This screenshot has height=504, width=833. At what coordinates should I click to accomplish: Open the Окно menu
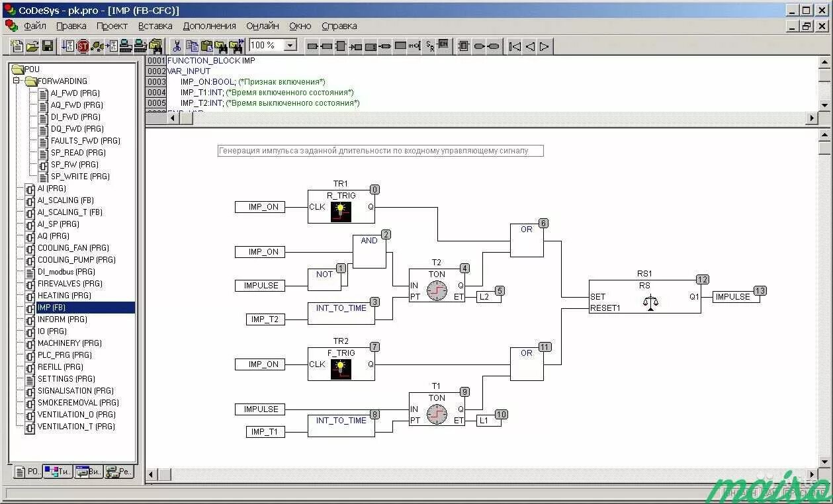tap(300, 26)
